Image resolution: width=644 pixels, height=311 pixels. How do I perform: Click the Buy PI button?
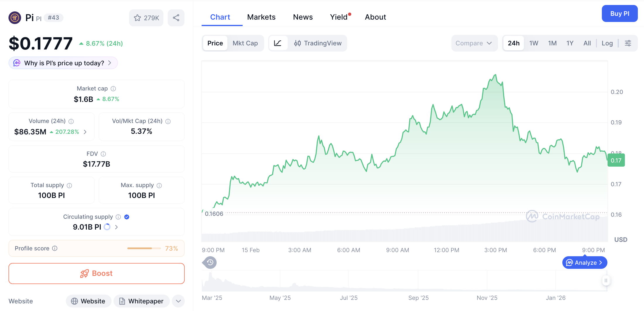(620, 13)
